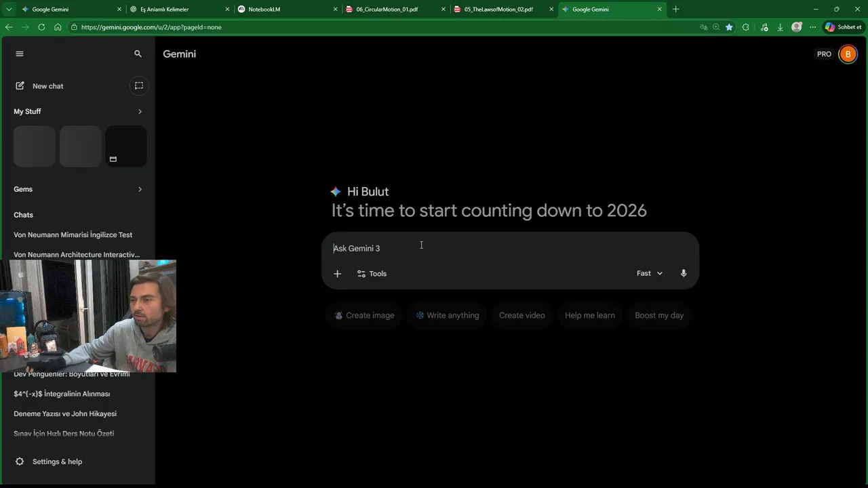Screen dimensions: 868x488
Task: Open the Tools menu in the prompt box
Action: click(x=372, y=274)
